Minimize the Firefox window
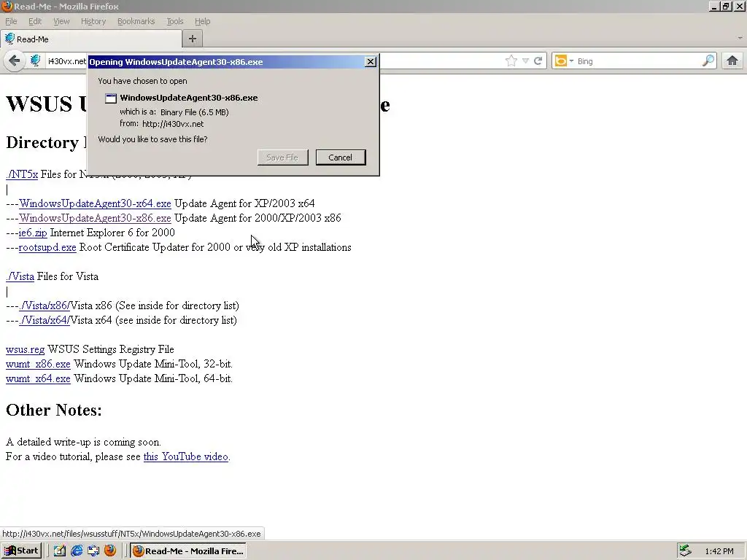This screenshot has width=747, height=560. [714, 6]
